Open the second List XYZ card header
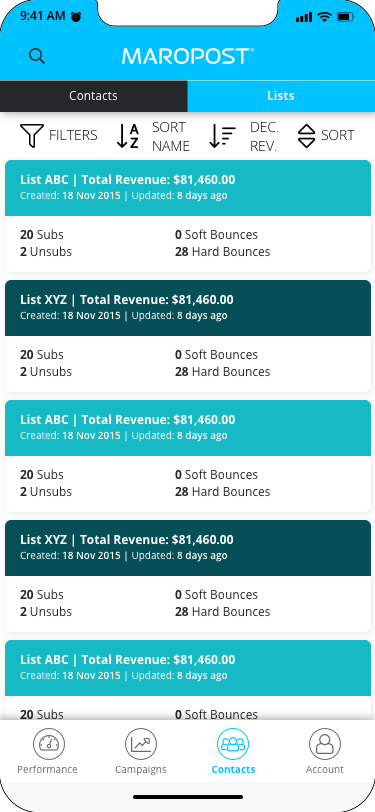This screenshot has width=375, height=812. click(x=188, y=548)
